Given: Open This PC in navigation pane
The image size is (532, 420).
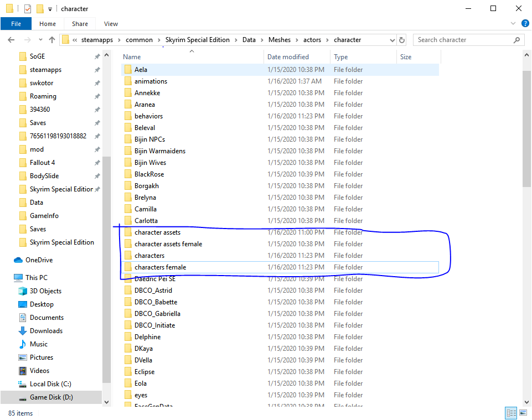Looking at the screenshot, I should pos(37,278).
